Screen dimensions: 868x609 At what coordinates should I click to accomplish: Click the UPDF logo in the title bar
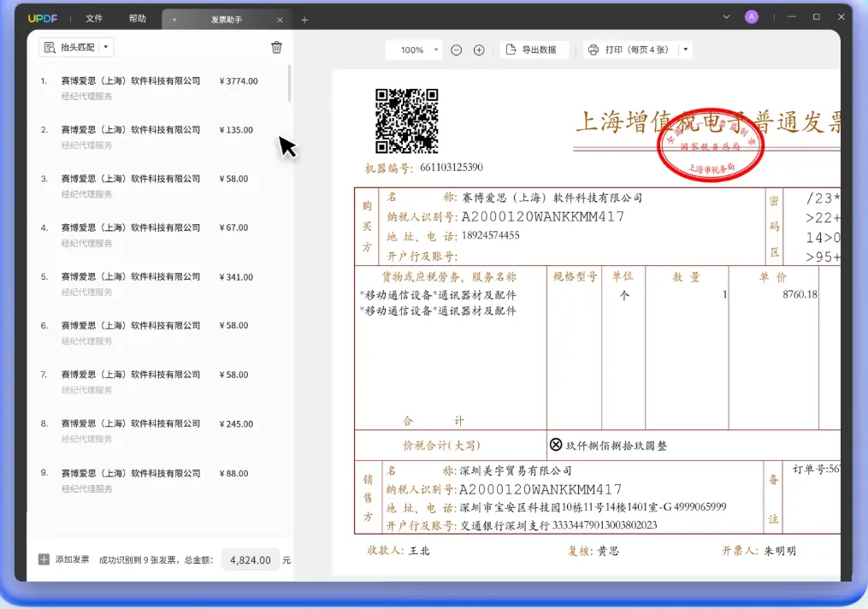point(43,18)
